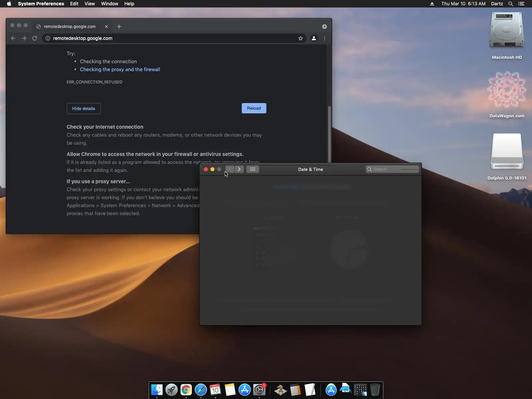Open Finder from the Dock

157,390
